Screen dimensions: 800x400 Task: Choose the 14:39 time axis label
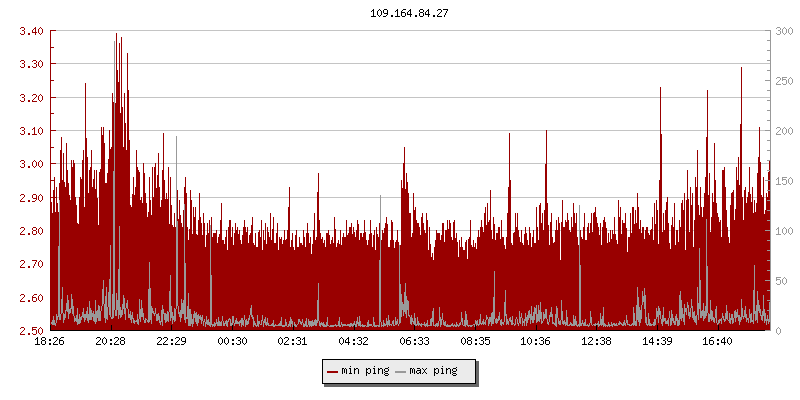[x=657, y=342]
